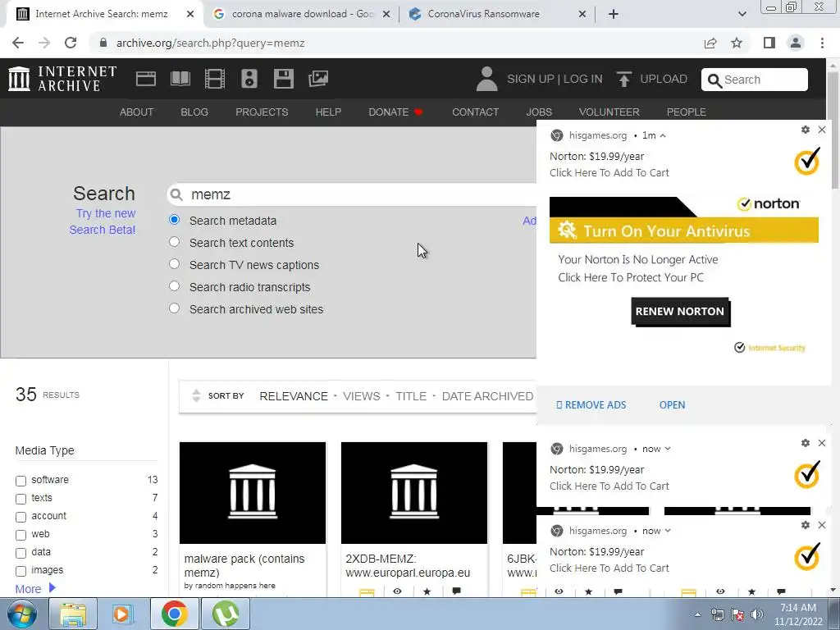Click the Chrome back arrow
840x630 pixels.
[18, 43]
